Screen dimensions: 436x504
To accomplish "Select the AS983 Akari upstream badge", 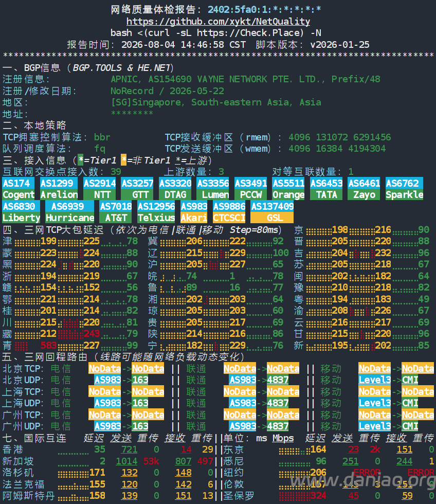I will [194, 212].
